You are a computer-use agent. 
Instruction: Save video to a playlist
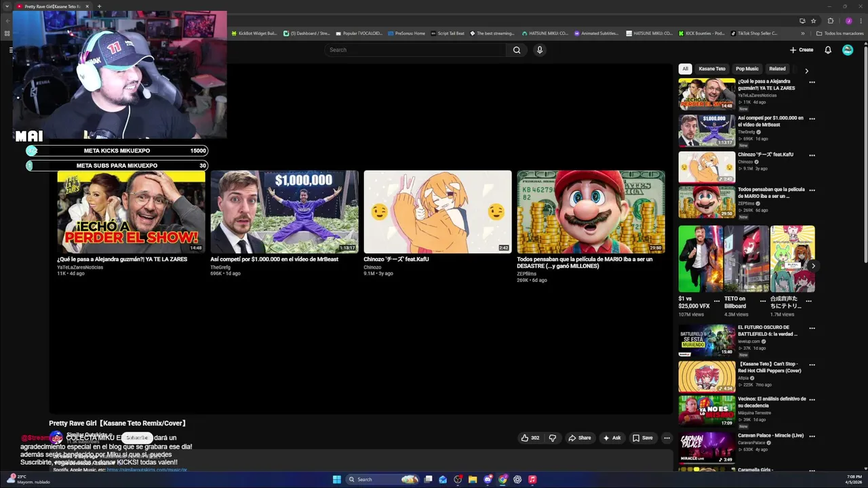click(642, 438)
